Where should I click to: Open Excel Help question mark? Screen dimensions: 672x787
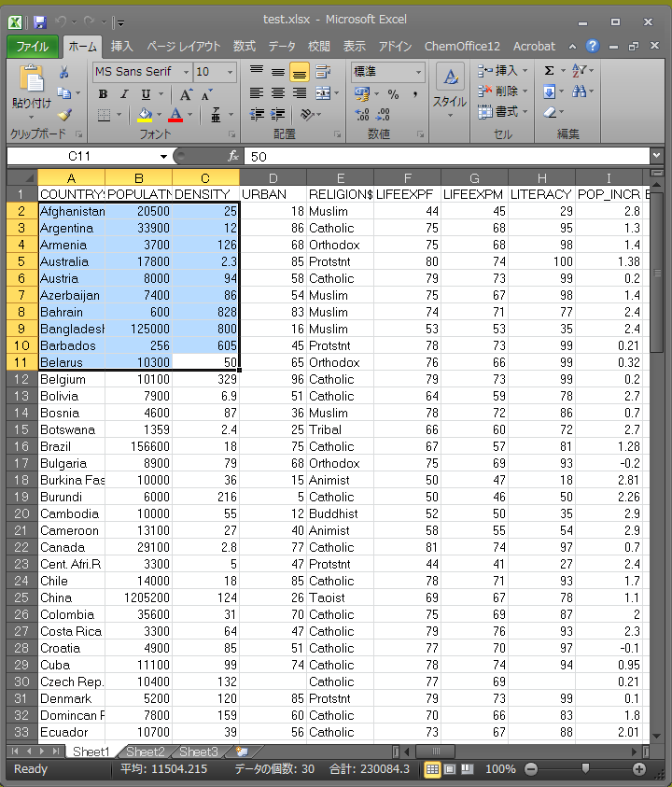(593, 46)
